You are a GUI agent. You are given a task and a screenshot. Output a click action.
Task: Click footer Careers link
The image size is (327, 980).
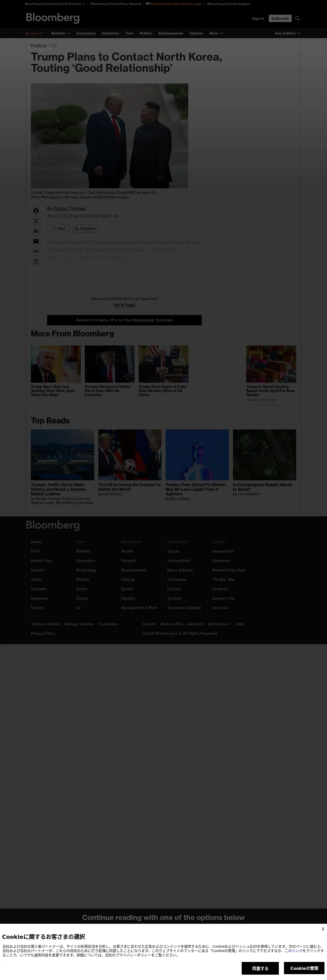[x=149, y=624]
